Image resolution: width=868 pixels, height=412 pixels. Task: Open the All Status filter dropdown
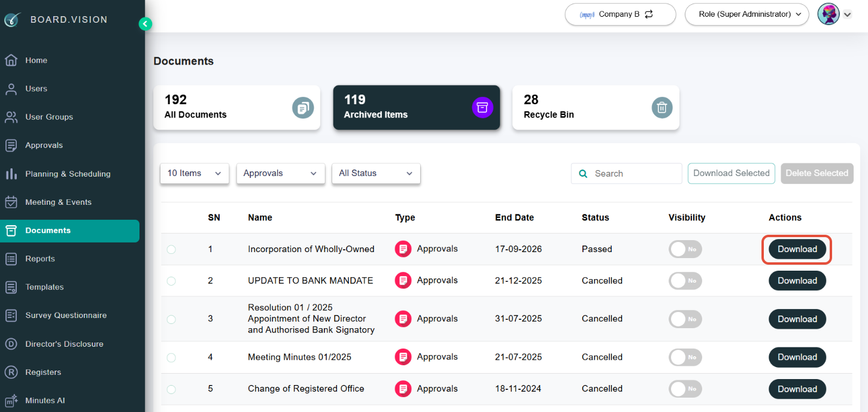pos(376,174)
